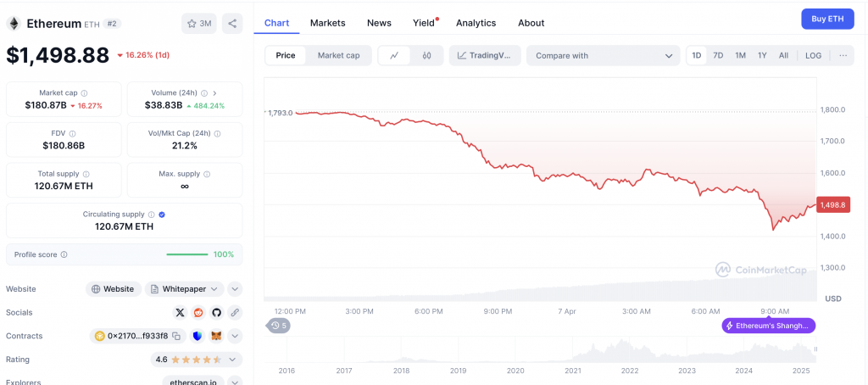Toggle the LOG scale option
Viewport: 868px width, 385px height.
(x=813, y=55)
